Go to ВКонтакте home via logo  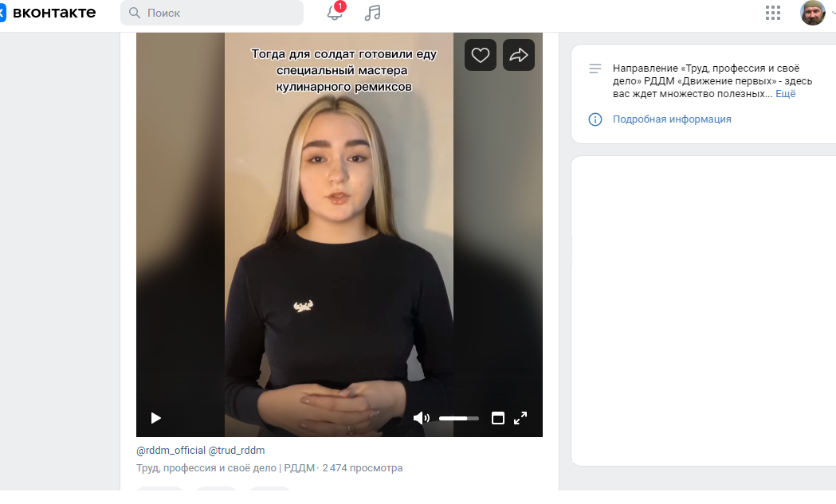(x=49, y=13)
